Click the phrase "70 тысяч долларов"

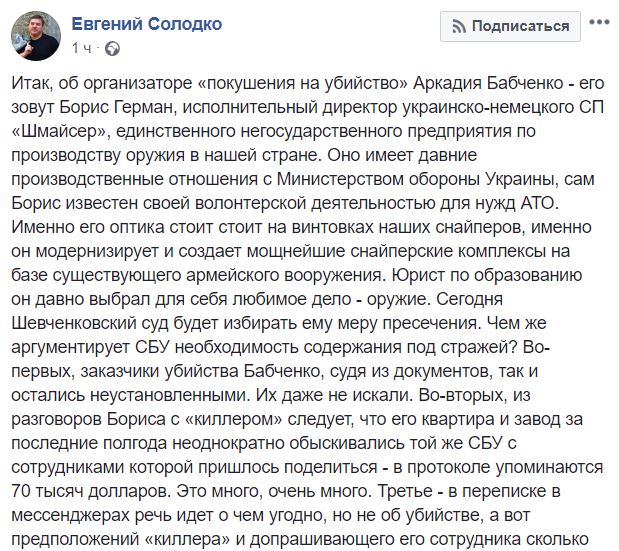tap(90, 491)
